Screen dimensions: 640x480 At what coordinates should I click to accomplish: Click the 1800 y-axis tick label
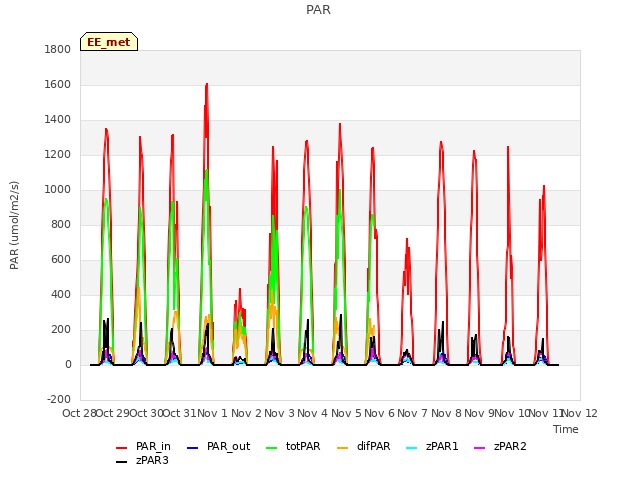pyautogui.click(x=58, y=49)
